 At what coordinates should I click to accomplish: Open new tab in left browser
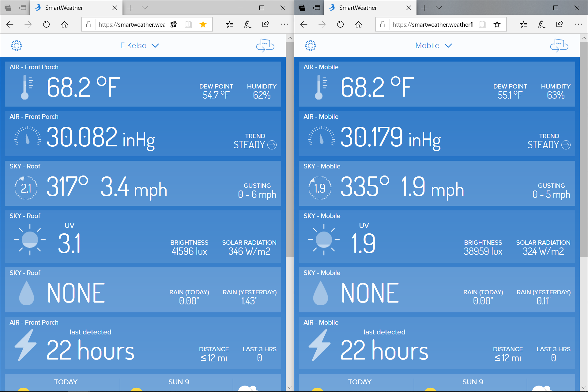point(130,8)
